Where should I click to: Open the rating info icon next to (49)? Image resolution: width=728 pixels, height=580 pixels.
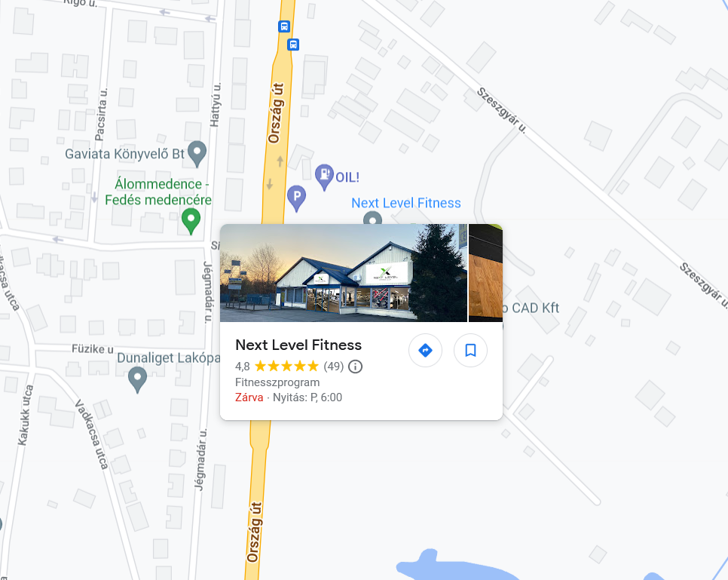355,367
